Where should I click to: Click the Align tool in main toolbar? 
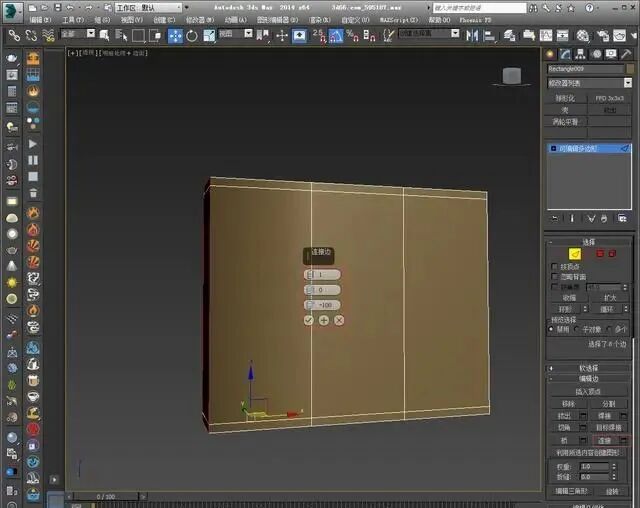pos(489,36)
